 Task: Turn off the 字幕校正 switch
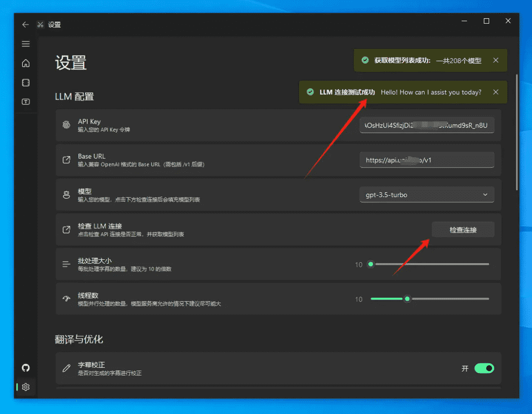(484, 368)
